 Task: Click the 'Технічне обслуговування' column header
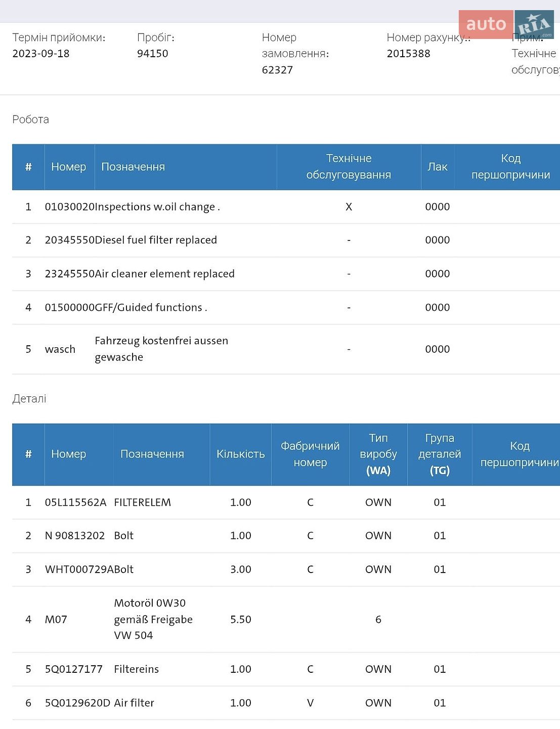click(x=349, y=167)
